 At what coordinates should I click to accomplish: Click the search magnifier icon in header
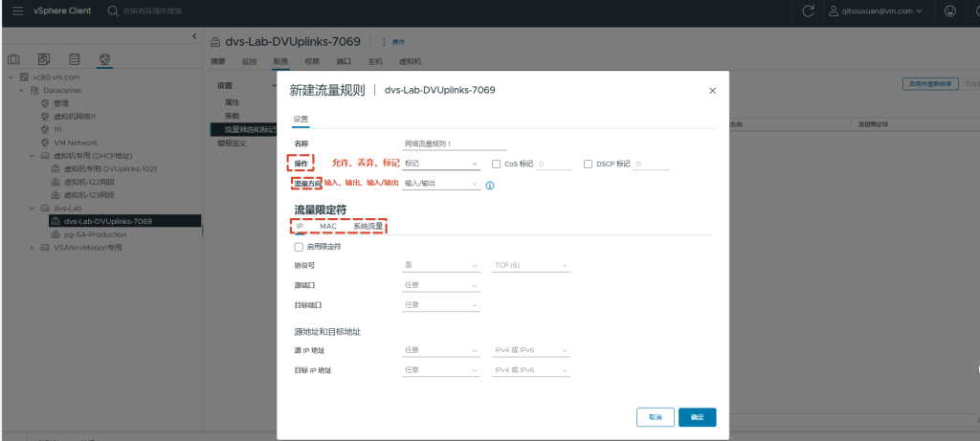click(113, 11)
